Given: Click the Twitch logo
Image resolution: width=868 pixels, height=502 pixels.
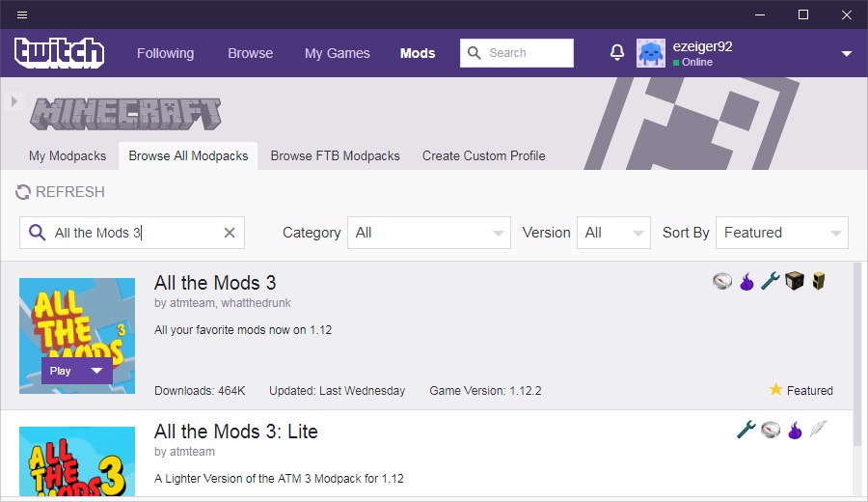Looking at the screenshot, I should pos(59,53).
